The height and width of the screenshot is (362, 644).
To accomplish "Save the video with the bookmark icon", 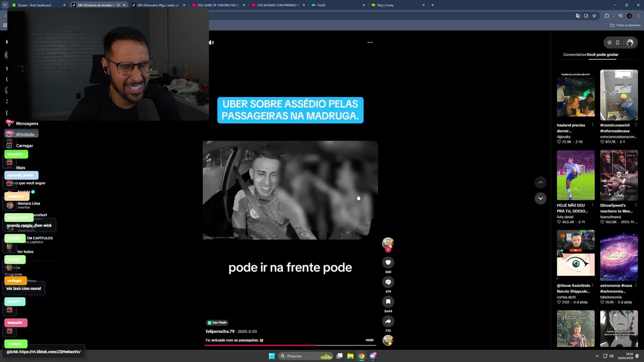I will tap(388, 302).
